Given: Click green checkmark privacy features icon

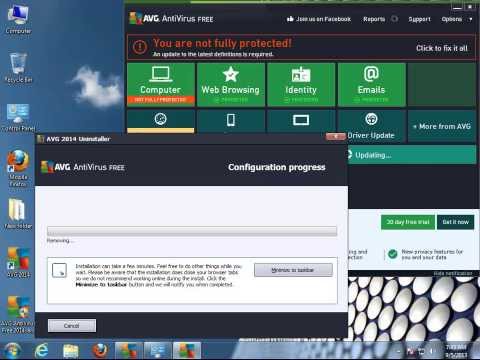Looking at the screenshot, I should click(x=393, y=254).
